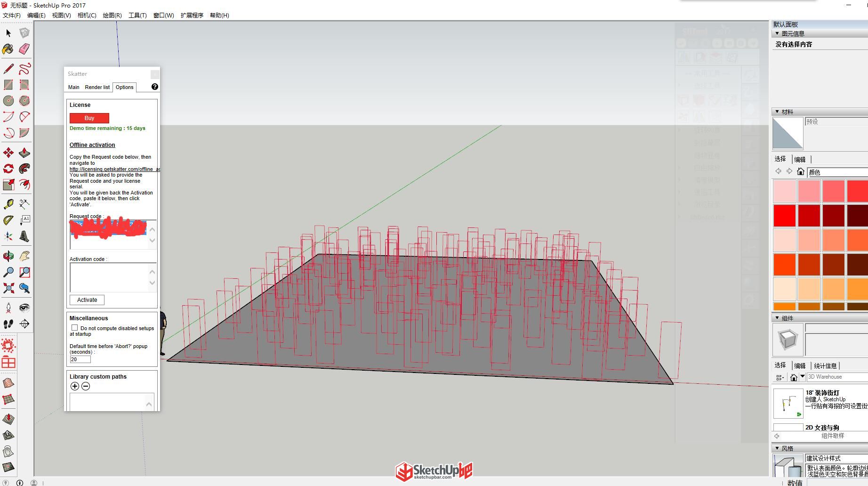
Task: Pick the pink Eraser tool
Action: [24, 49]
